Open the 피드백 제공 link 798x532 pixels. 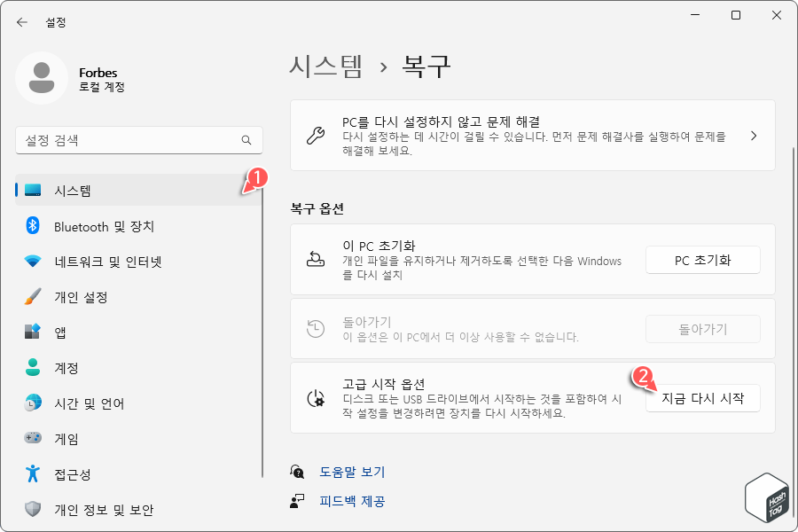pos(354,501)
